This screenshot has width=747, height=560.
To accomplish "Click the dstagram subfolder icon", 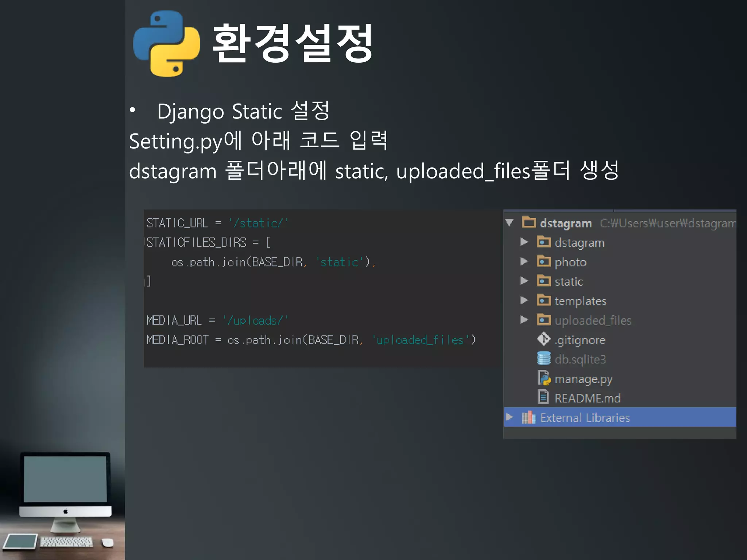I will coord(544,241).
